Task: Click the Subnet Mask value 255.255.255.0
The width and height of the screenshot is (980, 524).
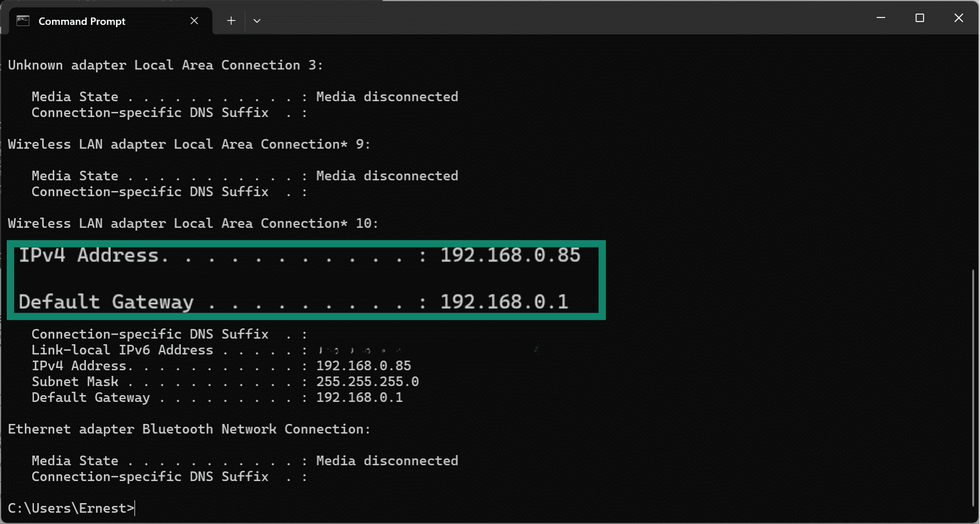Action: 367,382
